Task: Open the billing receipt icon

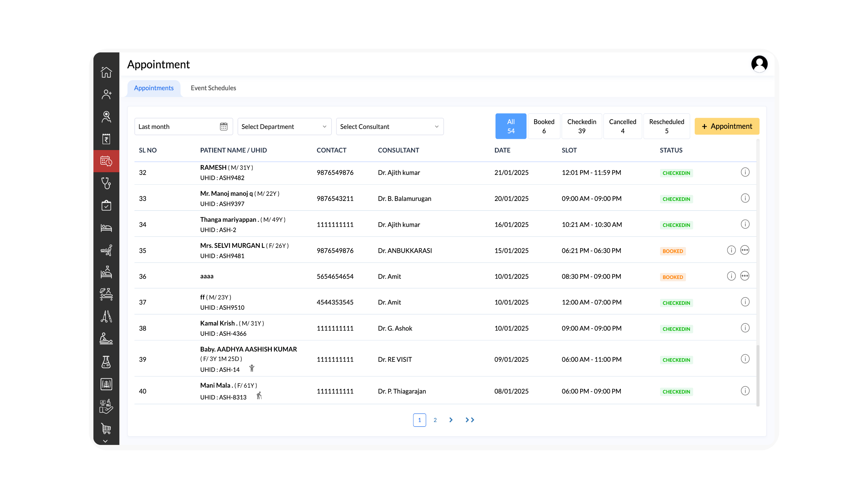Action: [106, 139]
